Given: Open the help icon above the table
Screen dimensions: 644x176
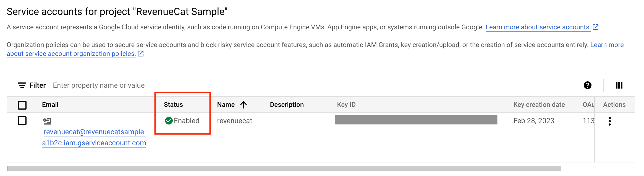Looking at the screenshot, I should (587, 85).
